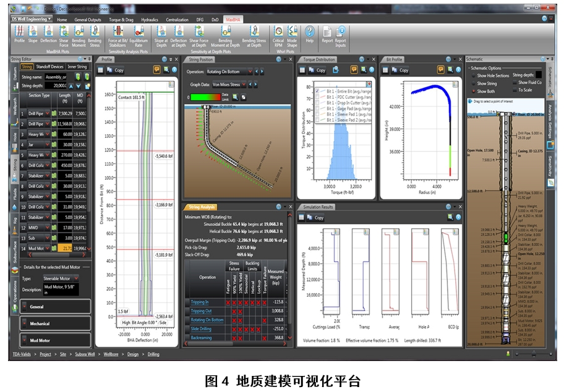Select the Show Hole Sections option

pos(473,76)
